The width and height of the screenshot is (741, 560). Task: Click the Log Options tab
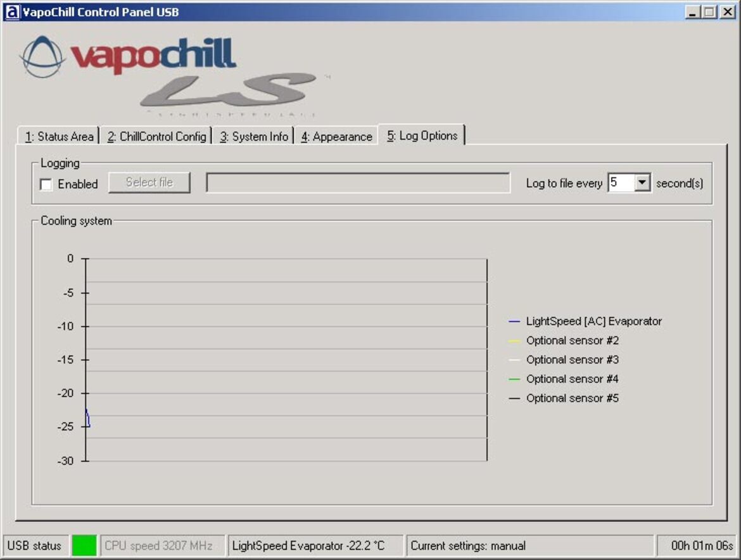422,135
